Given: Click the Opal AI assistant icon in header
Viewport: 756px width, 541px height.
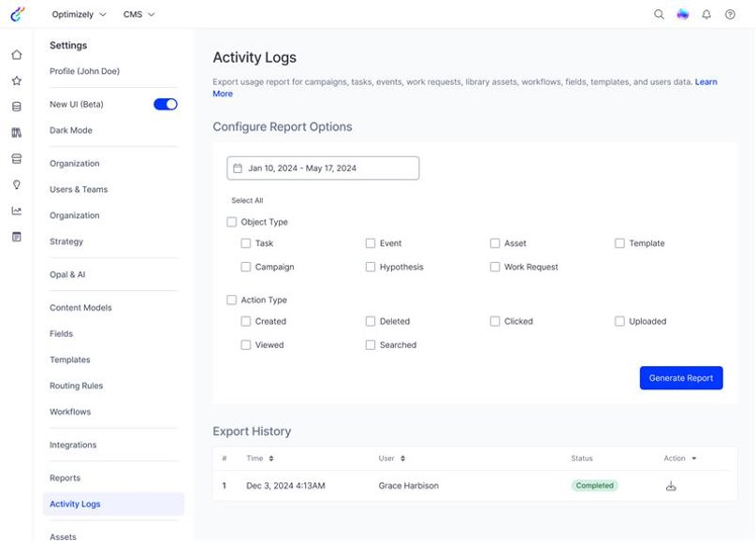Looking at the screenshot, I should [x=683, y=15].
